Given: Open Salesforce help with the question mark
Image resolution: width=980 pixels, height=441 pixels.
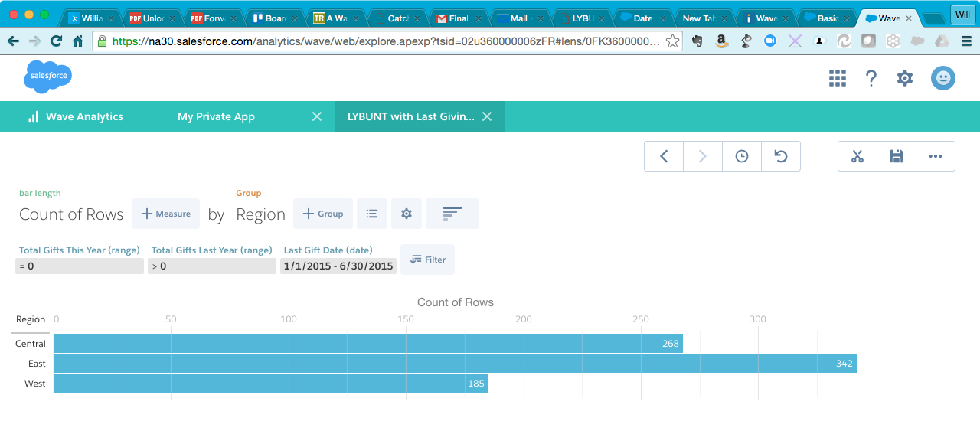Looking at the screenshot, I should click(871, 77).
